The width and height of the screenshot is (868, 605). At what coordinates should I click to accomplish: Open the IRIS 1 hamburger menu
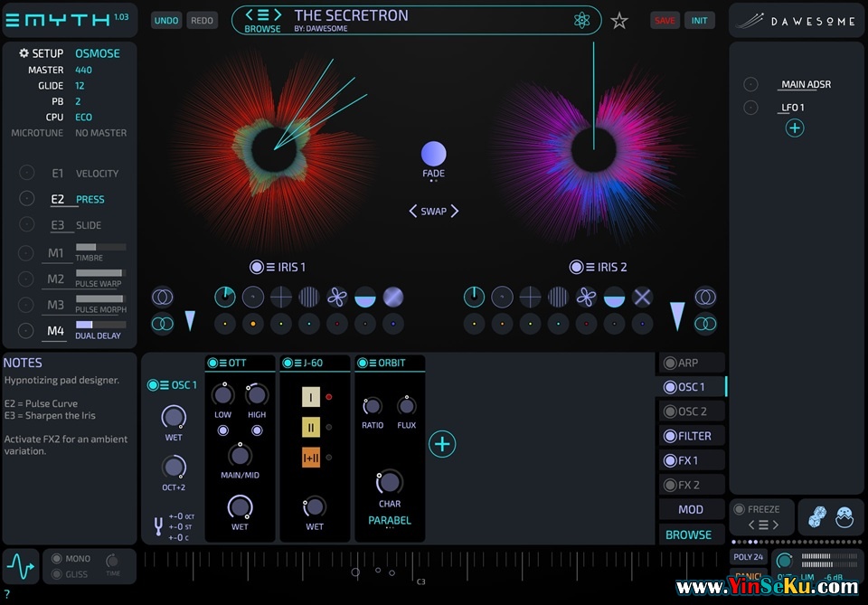(269, 267)
